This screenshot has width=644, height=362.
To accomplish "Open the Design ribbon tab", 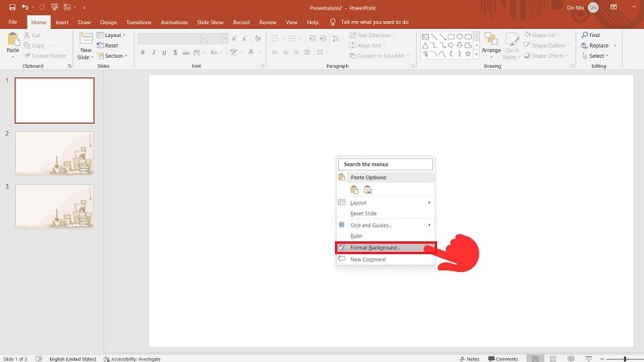I will point(109,23).
